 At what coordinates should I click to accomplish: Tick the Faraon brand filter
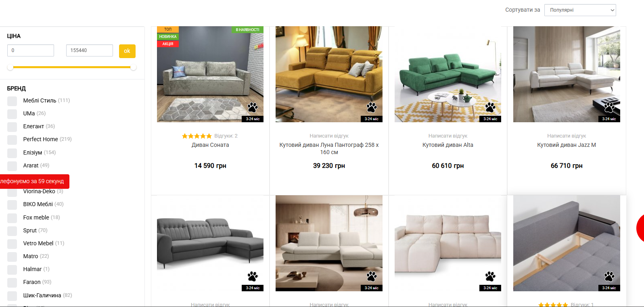12,282
